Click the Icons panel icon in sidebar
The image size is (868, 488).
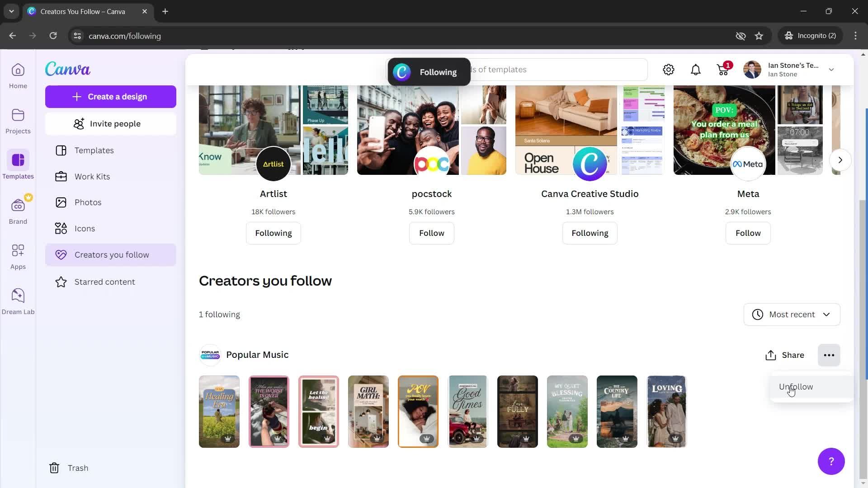[59, 229]
